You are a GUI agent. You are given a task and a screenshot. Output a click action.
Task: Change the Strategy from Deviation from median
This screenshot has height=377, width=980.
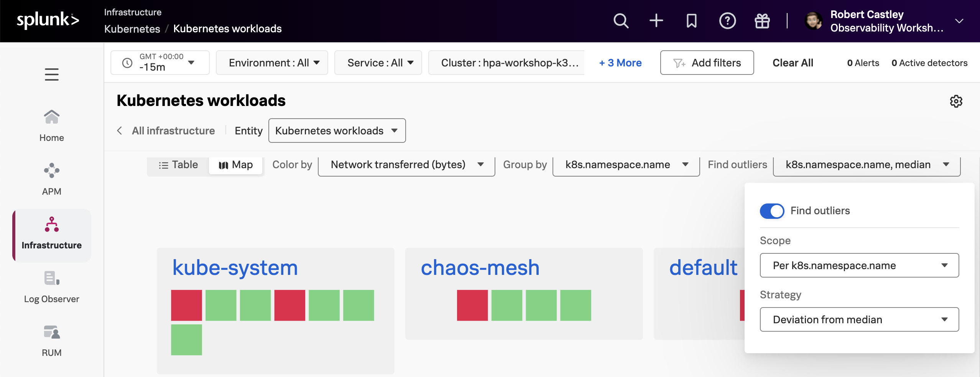(x=858, y=319)
